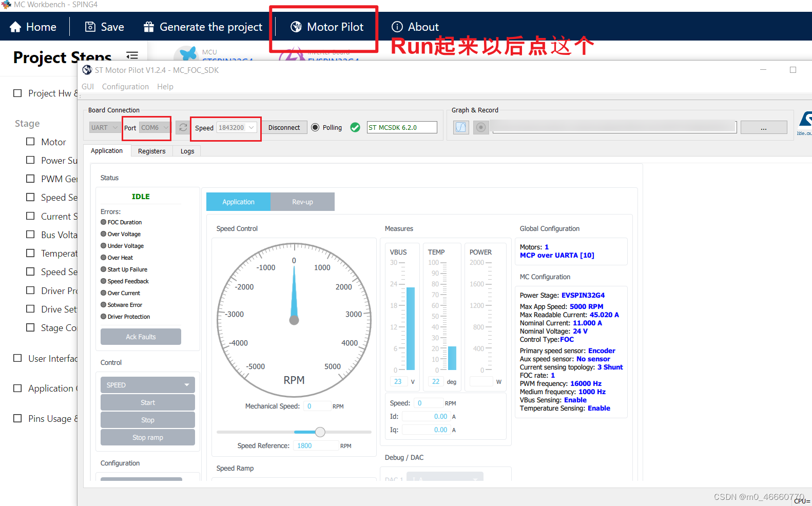The width and height of the screenshot is (812, 506).
Task: Open the 1843200 speed baud dropdown
Action: (237, 127)
